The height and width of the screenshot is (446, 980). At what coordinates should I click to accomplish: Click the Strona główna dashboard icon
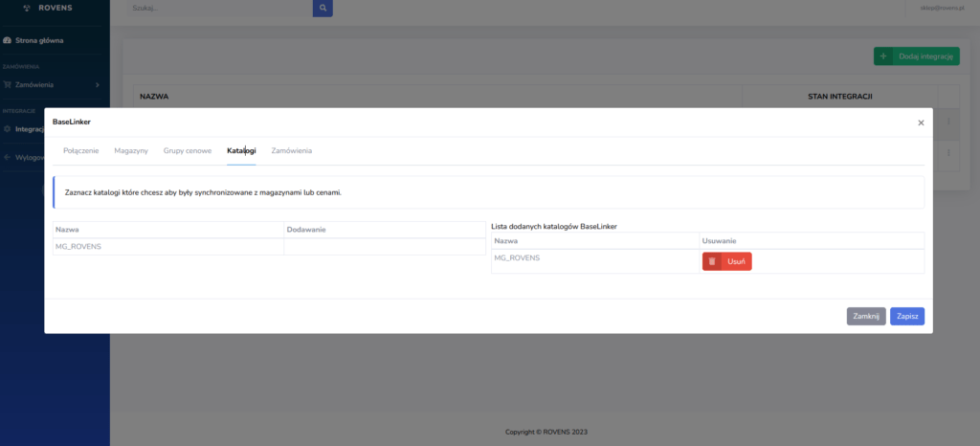pyautogui.click(x=8, y=40)
